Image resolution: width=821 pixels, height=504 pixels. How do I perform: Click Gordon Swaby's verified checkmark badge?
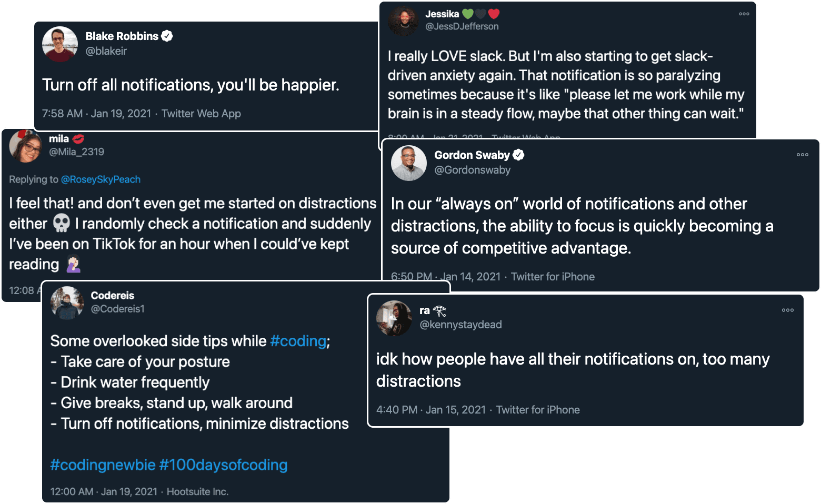tap(518, 155)
